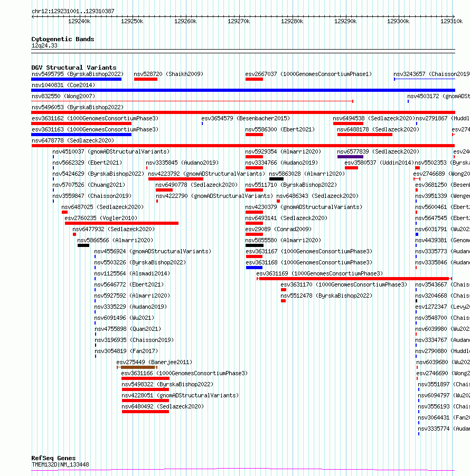Image resolution: width=470 pixels, height=476 pixels.
Task: Click nsv1125564 (Alsmadi2014) label
Action: point(132,273)
